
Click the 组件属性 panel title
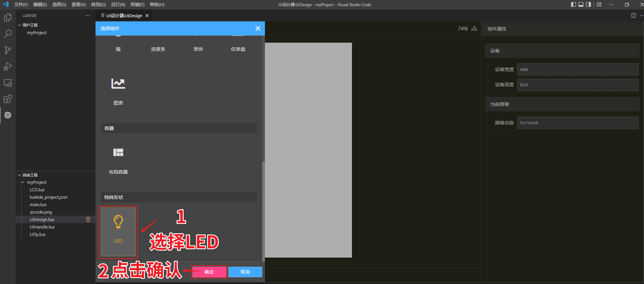pos(497,29)
